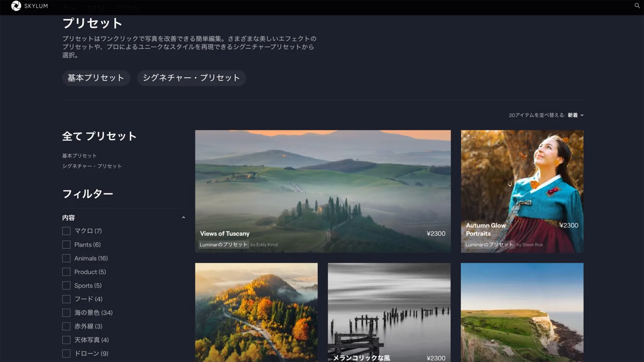Tick the Animals (16) checkbox
This screenshot has height=362, width=644.
point(66,259)
